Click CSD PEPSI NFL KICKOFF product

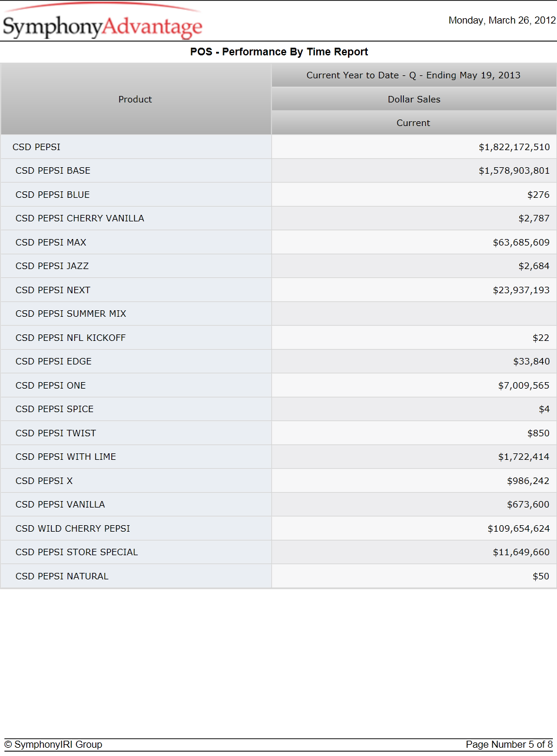pyautogui.click(x=71, y=337)
